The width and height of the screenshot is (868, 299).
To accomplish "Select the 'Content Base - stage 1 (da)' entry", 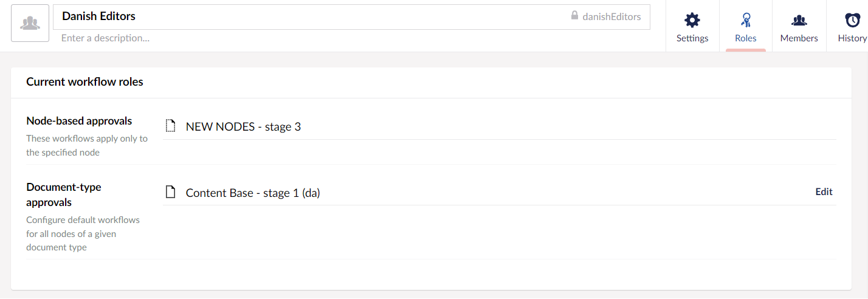I will [253, 193].
